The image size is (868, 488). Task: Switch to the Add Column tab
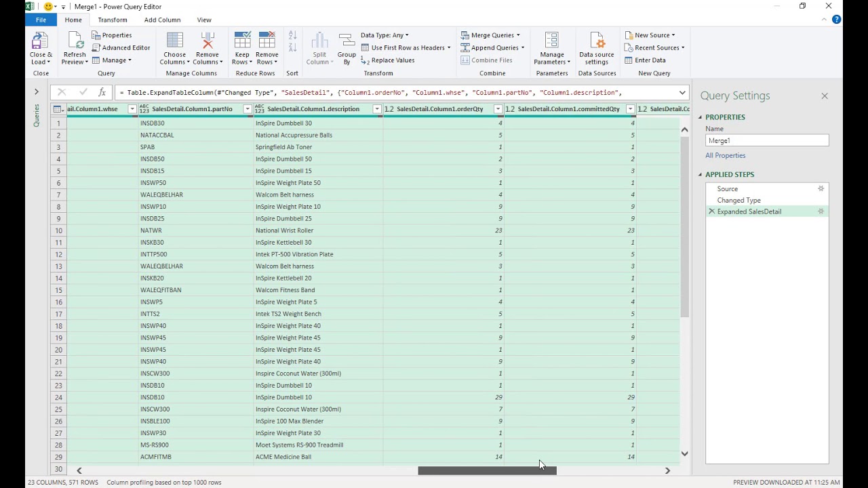coord(162,20)
